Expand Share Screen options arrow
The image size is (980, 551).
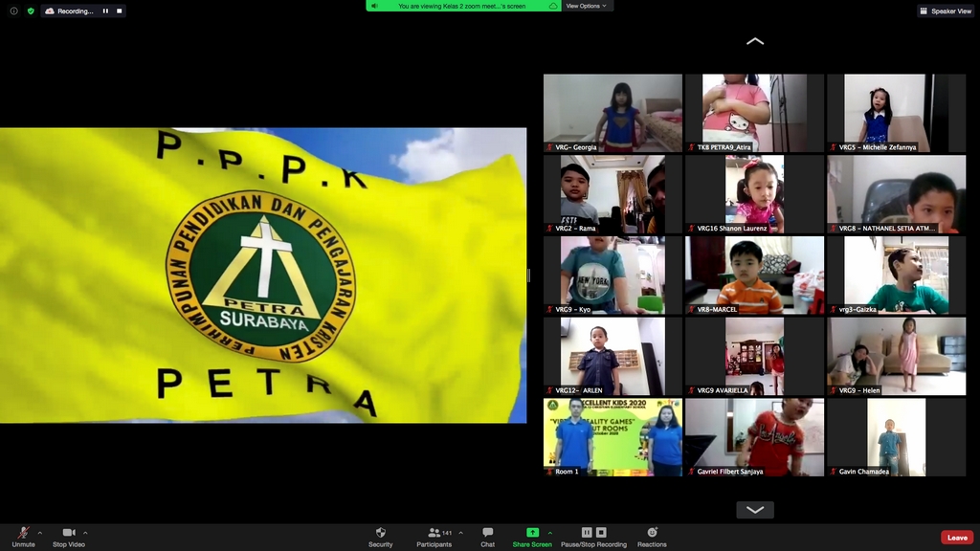[549, 533]
